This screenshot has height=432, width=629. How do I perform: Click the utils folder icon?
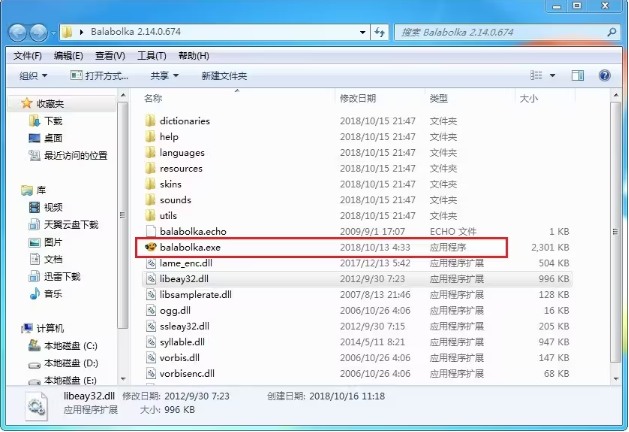coord(150,216)
